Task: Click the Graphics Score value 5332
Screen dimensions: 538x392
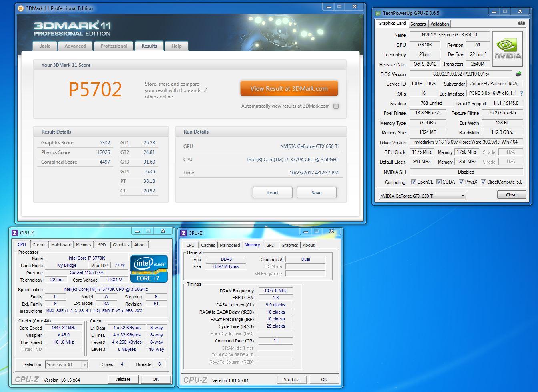Action: [x=105, y=143]
